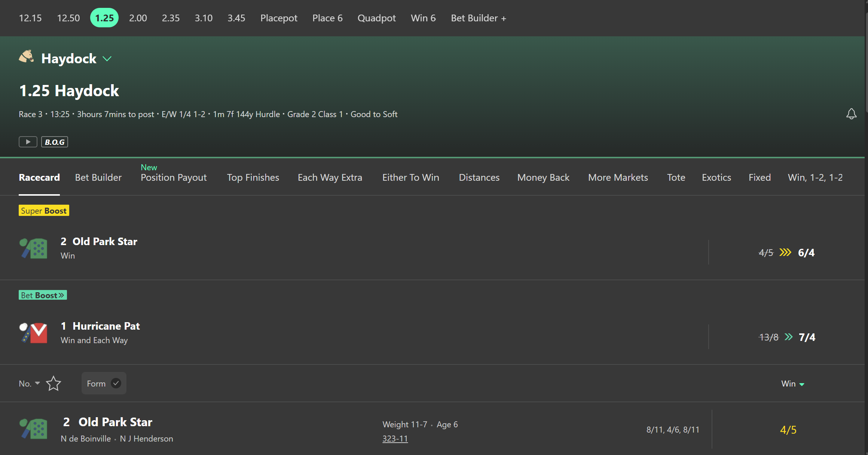Open race notifications via the bell icon
Image resolution: width=868 pixels, height=455 pixels.
coord(851,114)
